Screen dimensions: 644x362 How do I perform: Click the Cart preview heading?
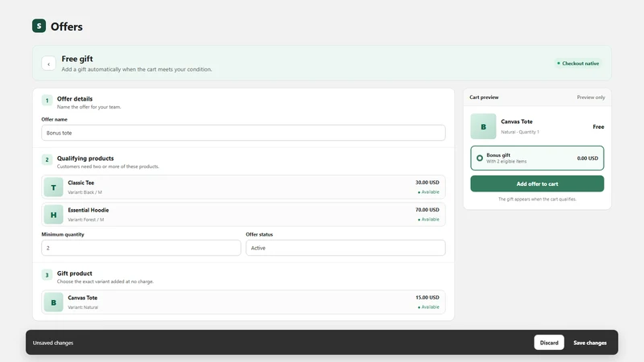pyautogui.click(x=484, y=97)
